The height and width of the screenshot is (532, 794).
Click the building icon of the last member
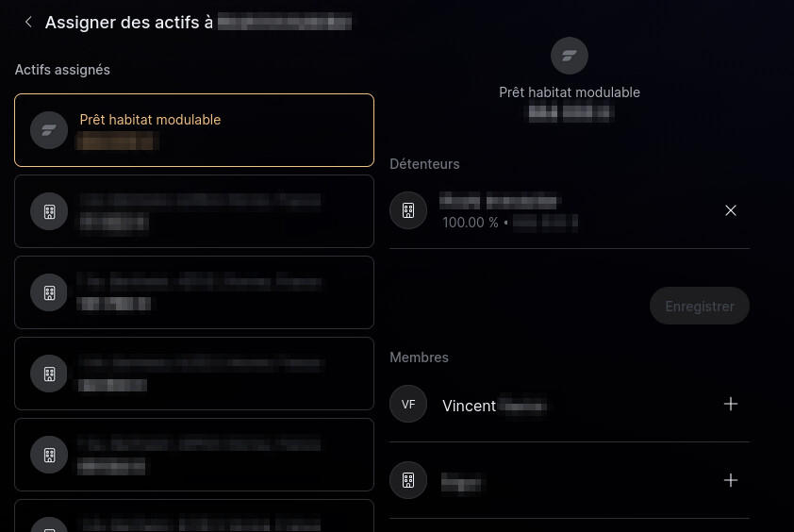[x=408, y=480]
